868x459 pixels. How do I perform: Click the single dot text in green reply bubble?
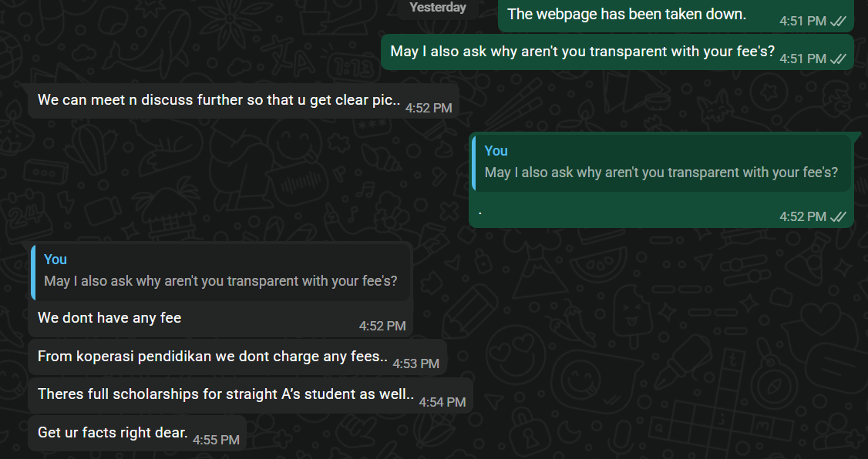(x=480, y=210)
